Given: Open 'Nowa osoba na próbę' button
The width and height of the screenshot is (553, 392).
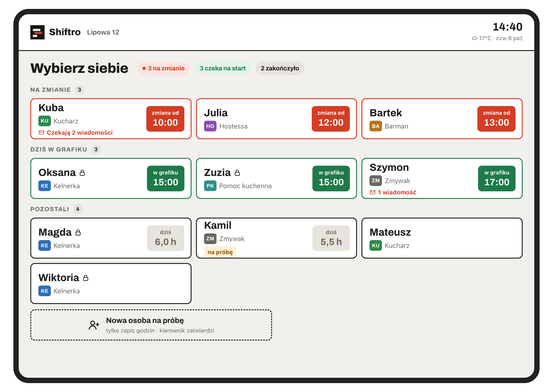Looking at the screenshot, I should (x=151, y=325).
